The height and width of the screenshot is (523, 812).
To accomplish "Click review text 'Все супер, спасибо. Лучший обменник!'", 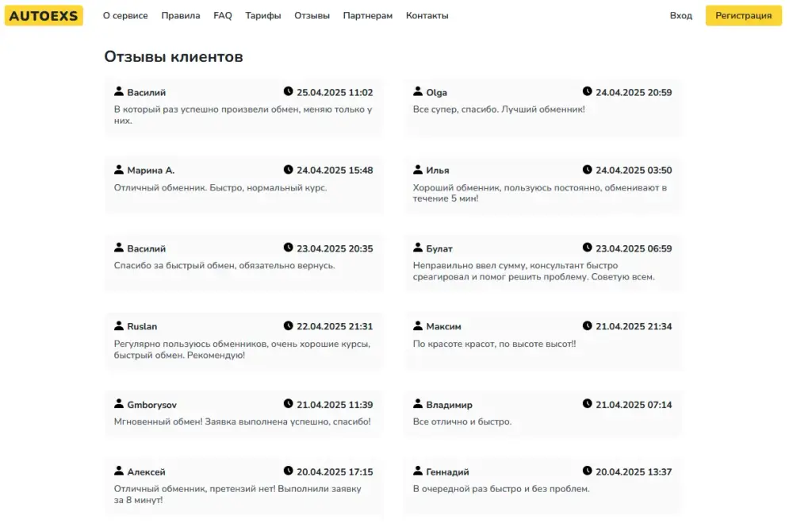I will coord(499,110).
